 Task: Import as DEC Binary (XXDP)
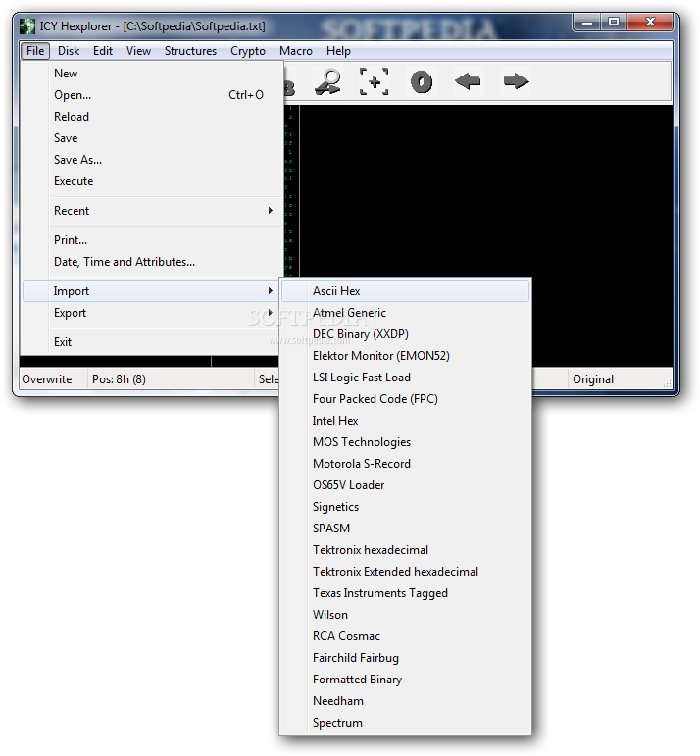pyautogui.click(x=406, y=334)
